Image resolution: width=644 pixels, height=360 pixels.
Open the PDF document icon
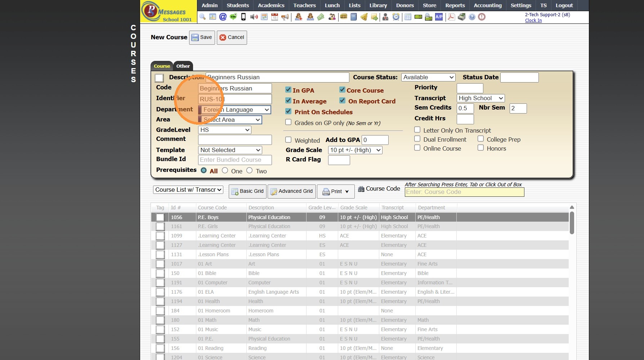coord(451,17)
